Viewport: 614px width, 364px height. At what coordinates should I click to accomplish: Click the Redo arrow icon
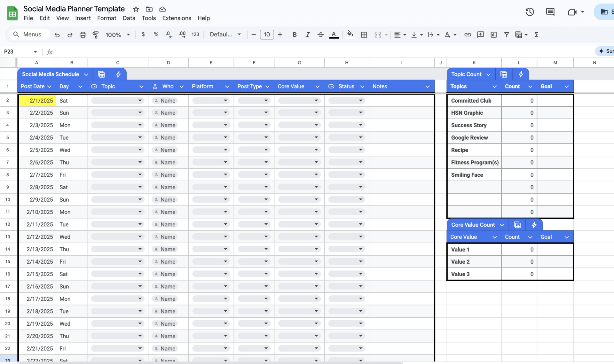pos(70,35)
